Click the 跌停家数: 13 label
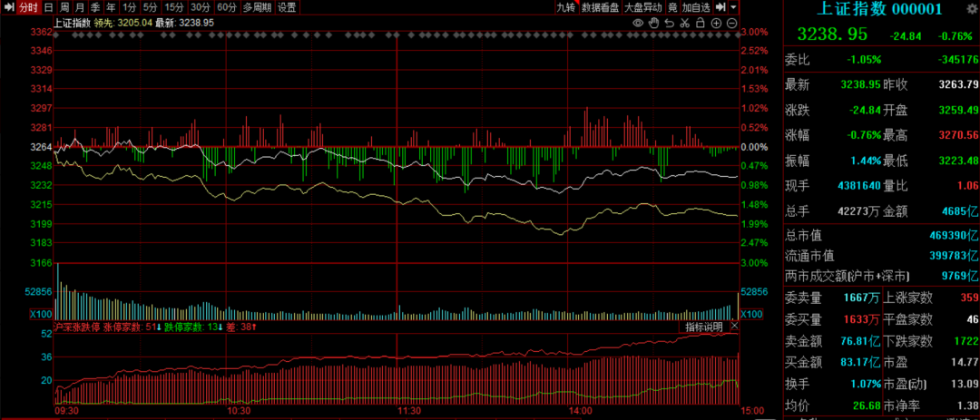Image resolution: width=980 pixels, height=420 pixels. click(193, 327)
